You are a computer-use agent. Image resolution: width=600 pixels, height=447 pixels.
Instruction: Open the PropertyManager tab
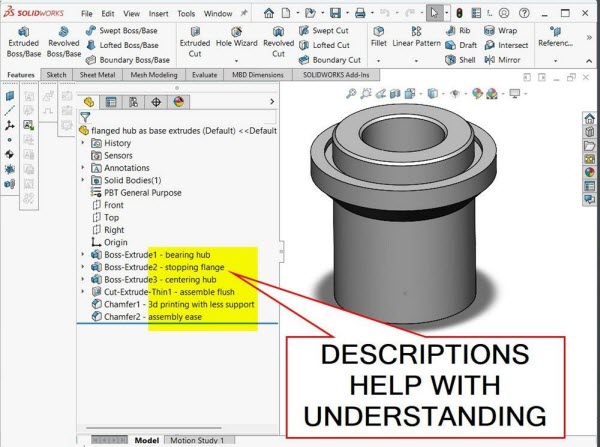(x=111, y=102)
